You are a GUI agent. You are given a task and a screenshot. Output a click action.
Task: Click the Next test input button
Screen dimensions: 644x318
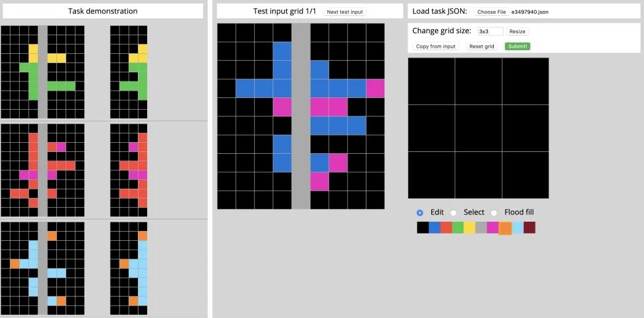[344, 12]
